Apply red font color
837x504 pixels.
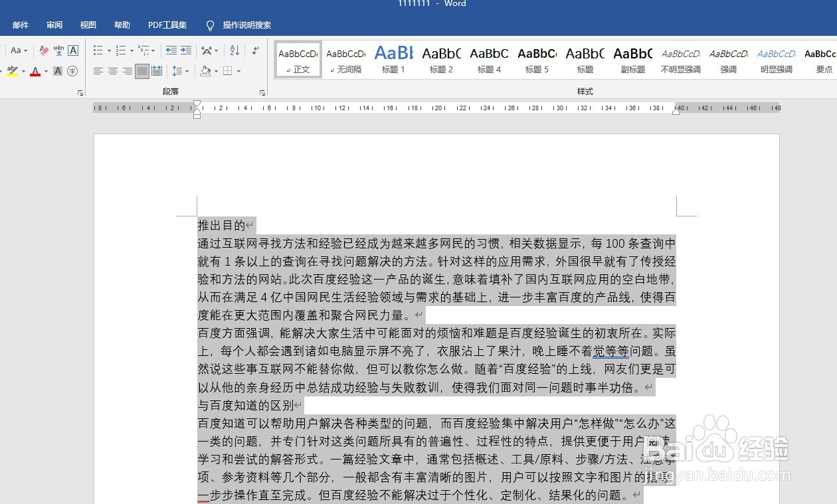coord(35,71)
